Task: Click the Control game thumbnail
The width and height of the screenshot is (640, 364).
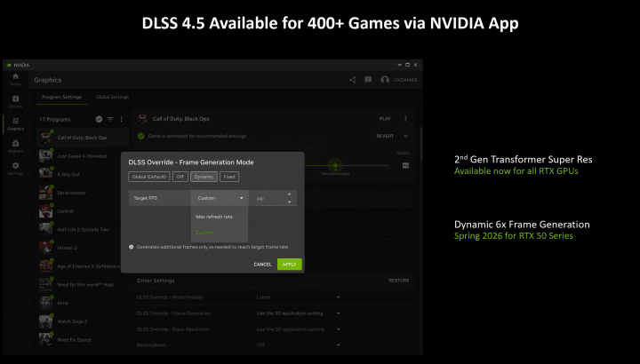Action: click(45, 211)
